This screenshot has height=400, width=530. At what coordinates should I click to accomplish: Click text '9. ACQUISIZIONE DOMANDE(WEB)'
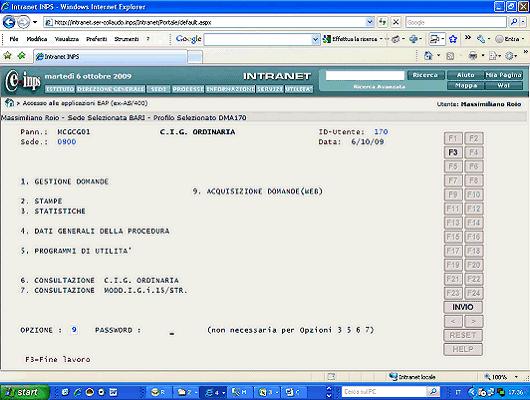point(258,191)
